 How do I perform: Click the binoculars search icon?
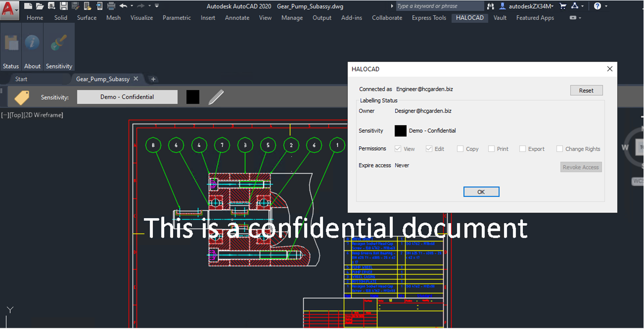[490, 6]
